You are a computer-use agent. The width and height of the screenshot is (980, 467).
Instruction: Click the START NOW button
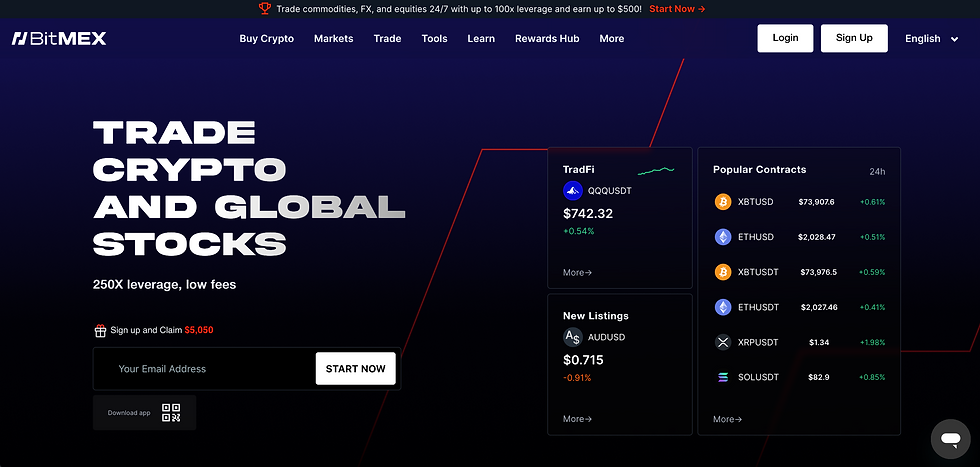point(356,369)
